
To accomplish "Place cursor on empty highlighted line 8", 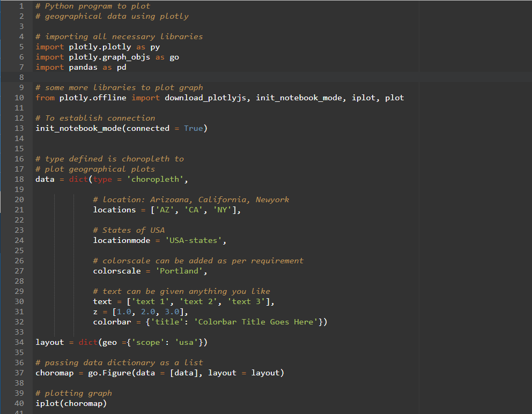I will (x=282, y=77).
